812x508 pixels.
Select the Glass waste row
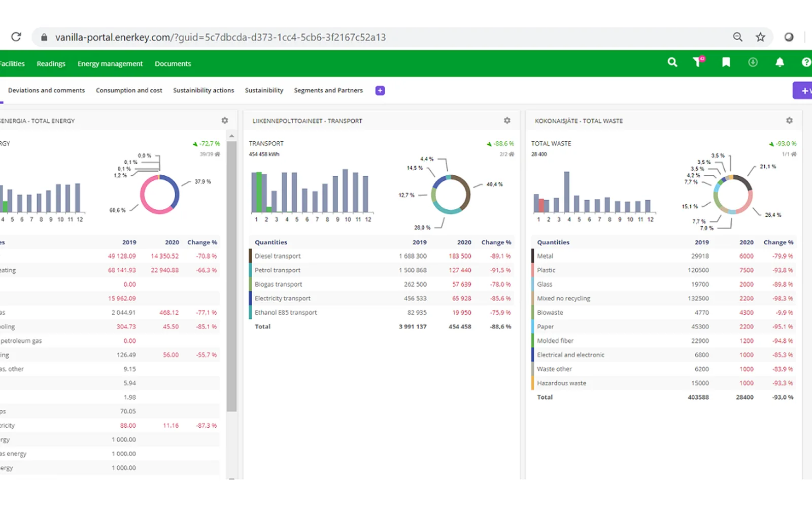coord(663,284)
